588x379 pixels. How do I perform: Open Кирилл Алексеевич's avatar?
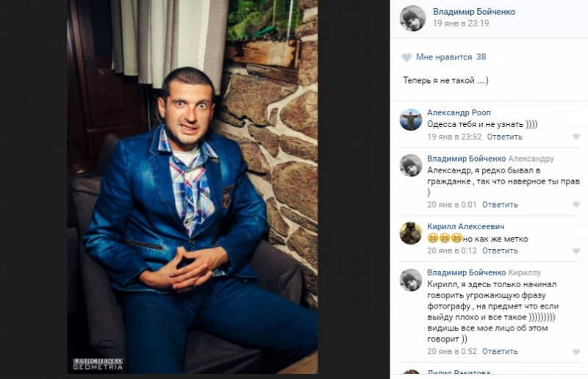[411, 233]
